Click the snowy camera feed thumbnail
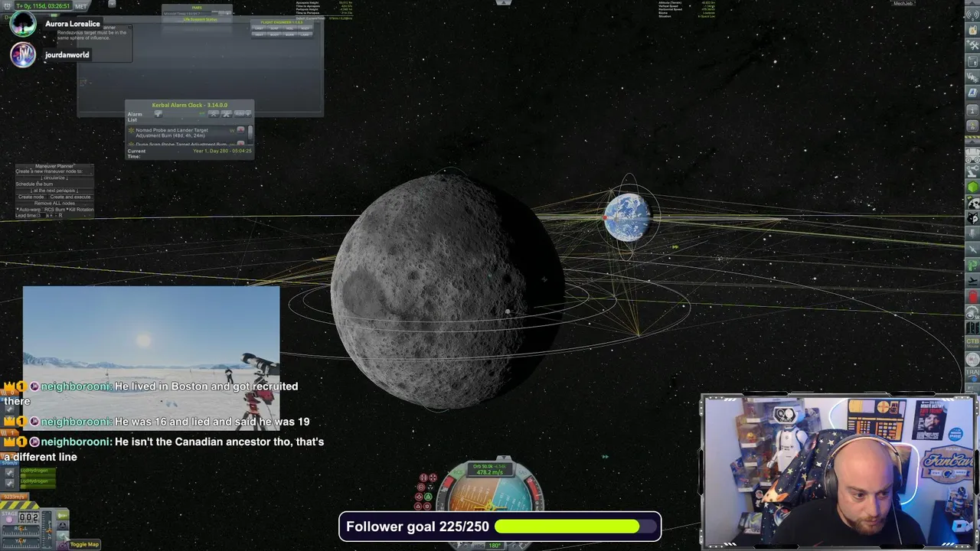 tap(151, 358)
